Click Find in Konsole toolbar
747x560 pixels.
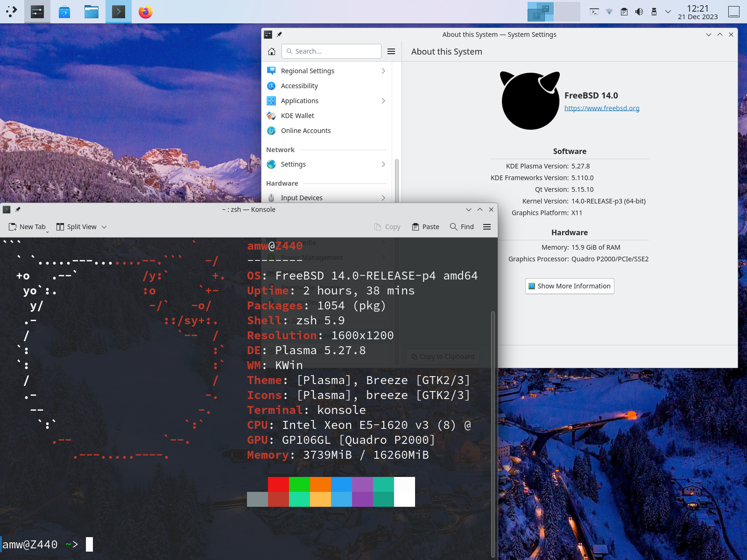462,227
